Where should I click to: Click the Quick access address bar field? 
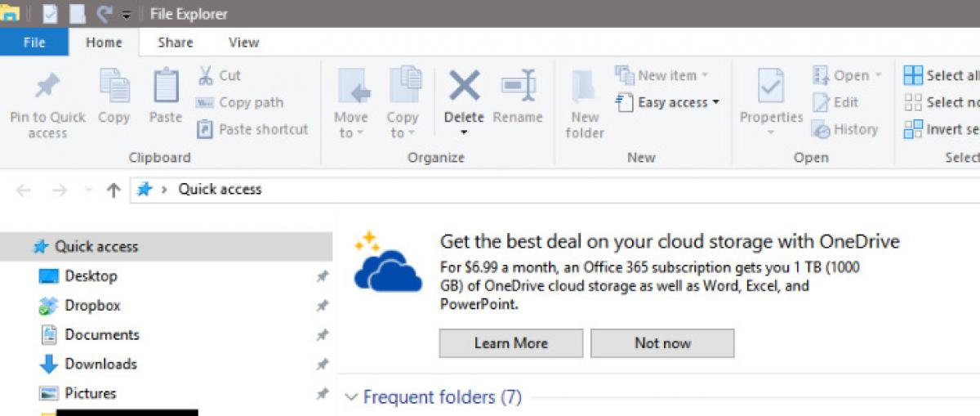[572, 190]
